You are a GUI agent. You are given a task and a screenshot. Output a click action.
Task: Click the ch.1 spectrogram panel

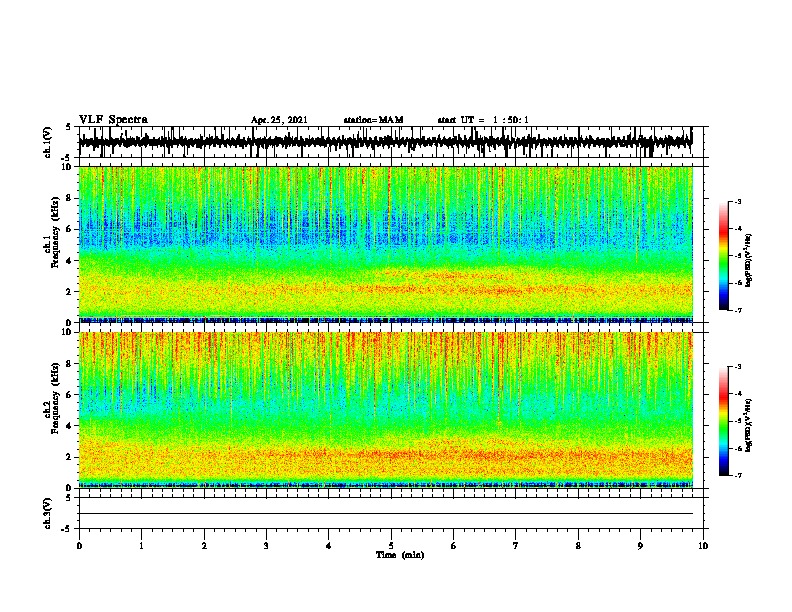[385, 244]
